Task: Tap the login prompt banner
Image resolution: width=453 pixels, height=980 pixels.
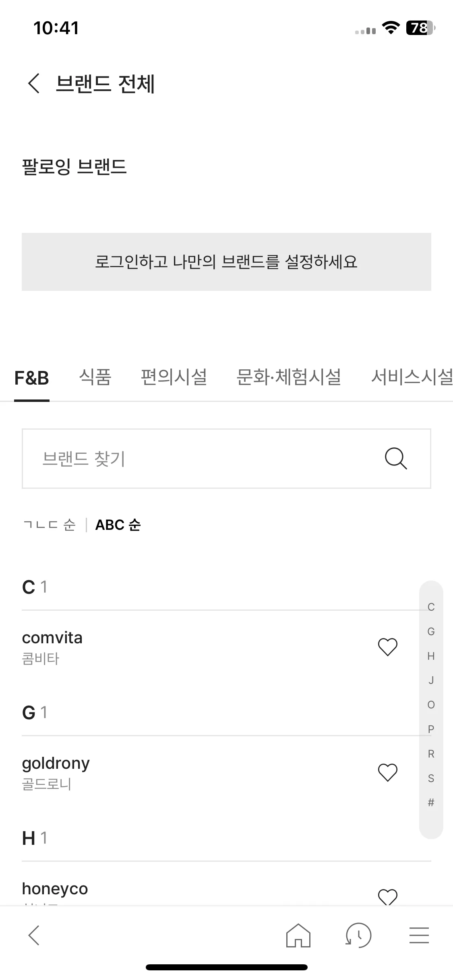Action: pos(226,262)
